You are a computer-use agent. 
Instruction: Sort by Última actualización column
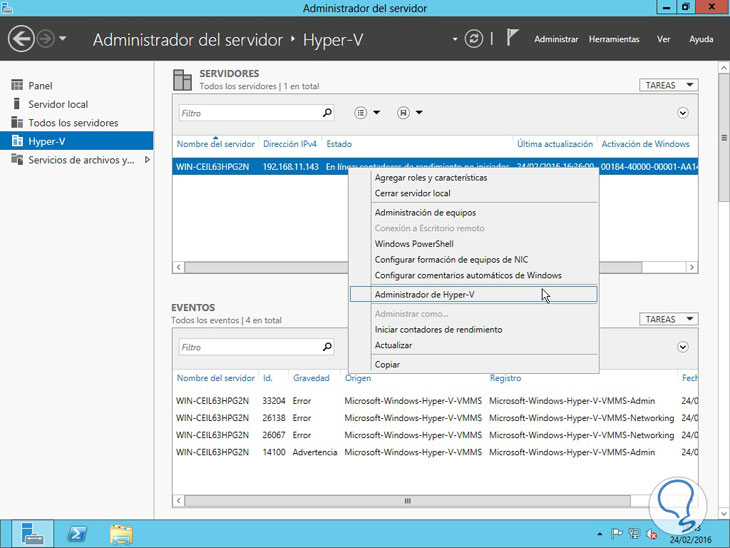tap(555, 144)
